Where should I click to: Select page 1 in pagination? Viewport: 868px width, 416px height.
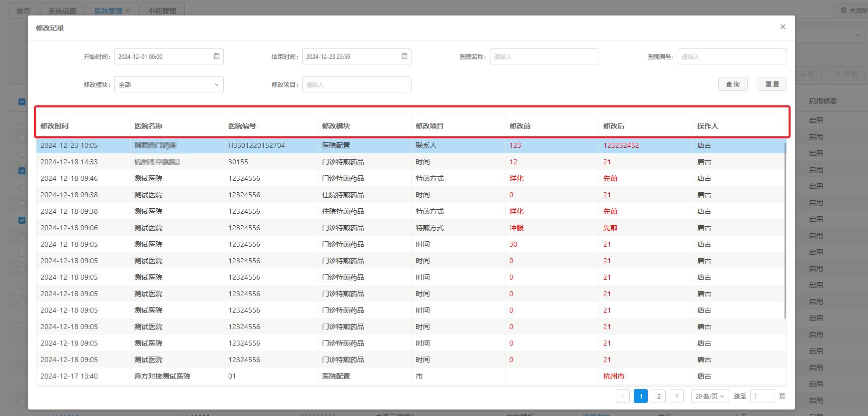641,396
